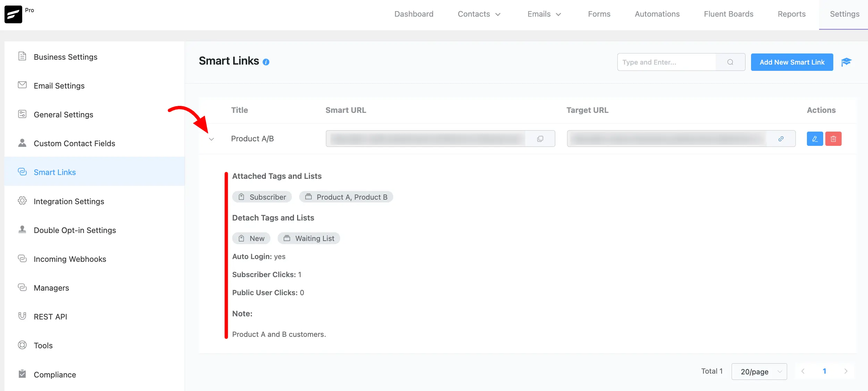Click the Product A and B customers note
This screenshot has height=391, width=868.
coord(279,334)
